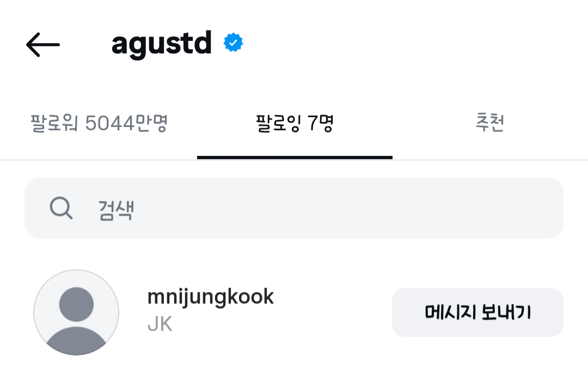Viewport: 588px width, 365px height.
Task: Click the black underline below 팔로잉
Action: pos(295,157)
